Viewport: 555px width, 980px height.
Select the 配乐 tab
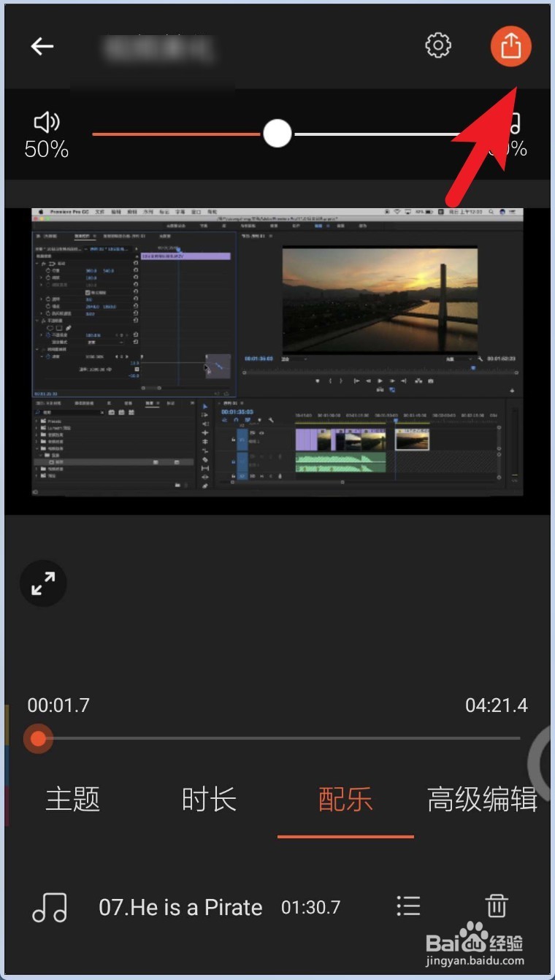pos(345,800)
